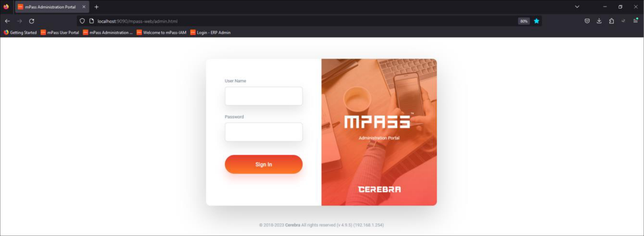This screenshot has height=236, width=644.
Task: Reload the current page
Action: coord(31,21)
